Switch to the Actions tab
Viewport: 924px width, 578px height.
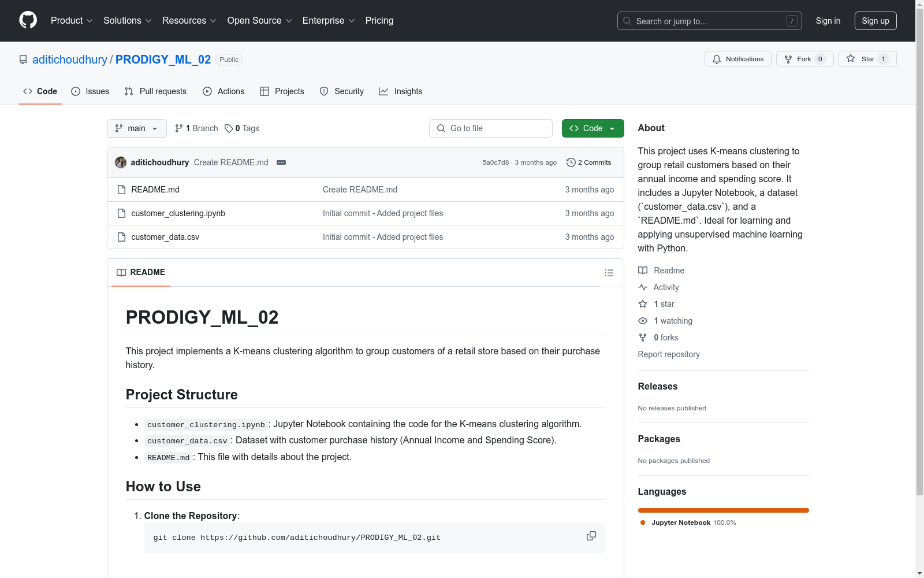coord(223,91)
